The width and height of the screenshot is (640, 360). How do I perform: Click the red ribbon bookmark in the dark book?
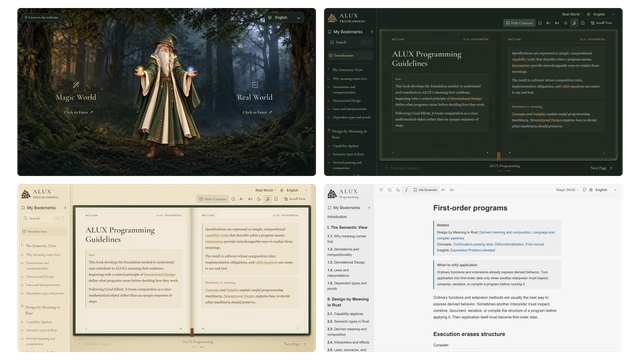[498, 156]
